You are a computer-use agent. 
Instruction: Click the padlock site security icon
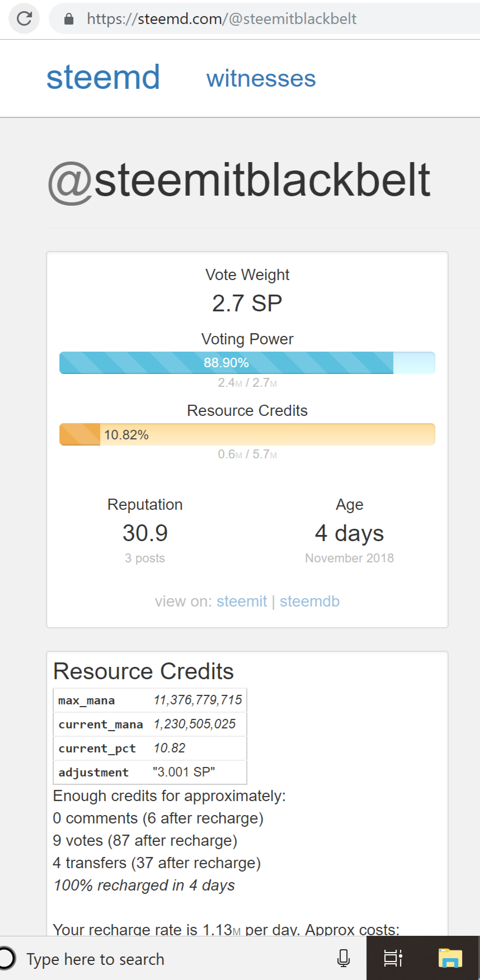69,19
